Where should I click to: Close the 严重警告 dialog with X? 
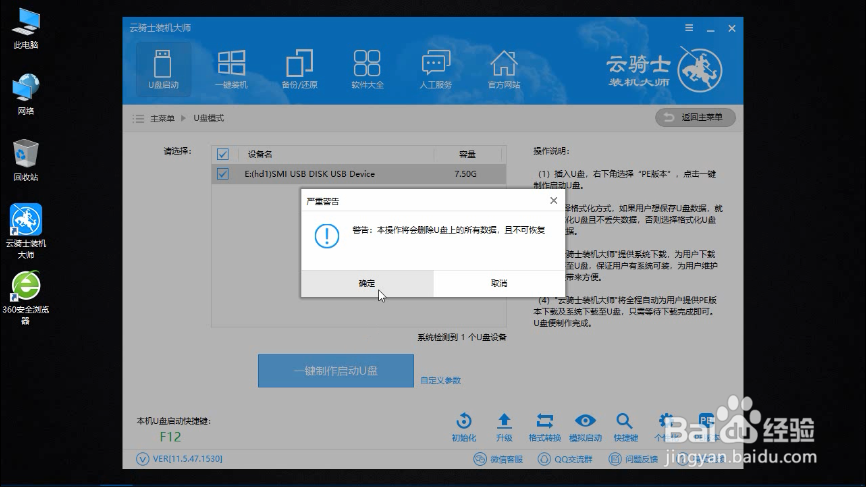coord(553,200)
